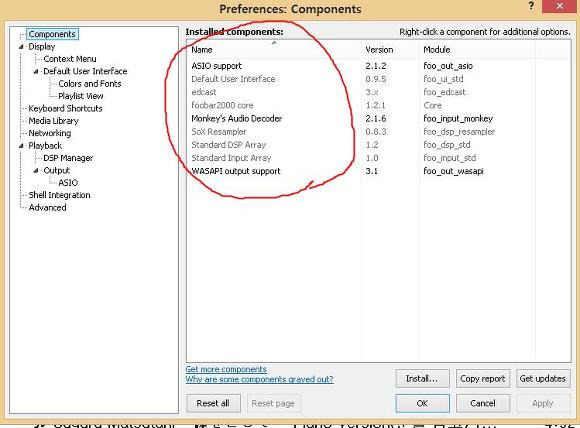Click the Install... button
Screen dimensions: 580x428
click(422, 378)
